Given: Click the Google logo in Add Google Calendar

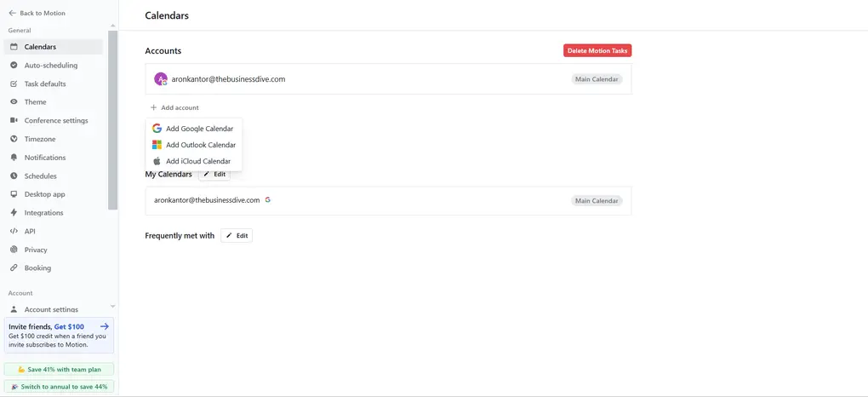Looking at the screenshot, I should 157,128.
